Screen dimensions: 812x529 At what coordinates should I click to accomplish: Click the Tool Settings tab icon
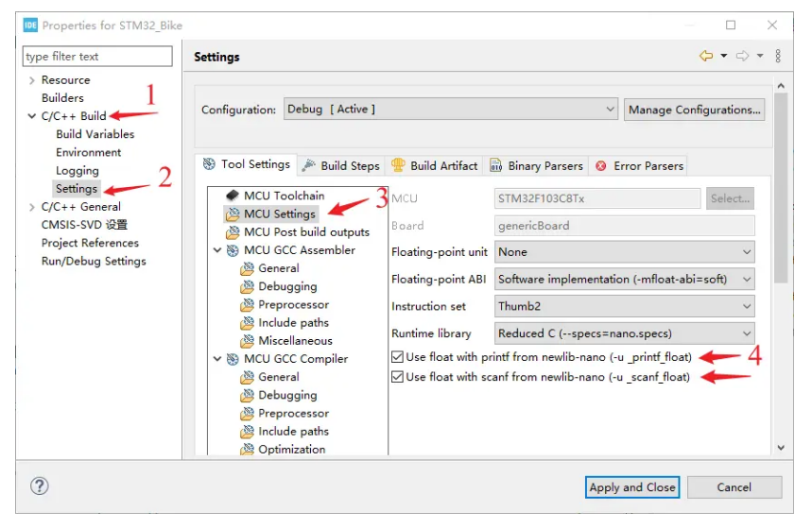[209, 164]
